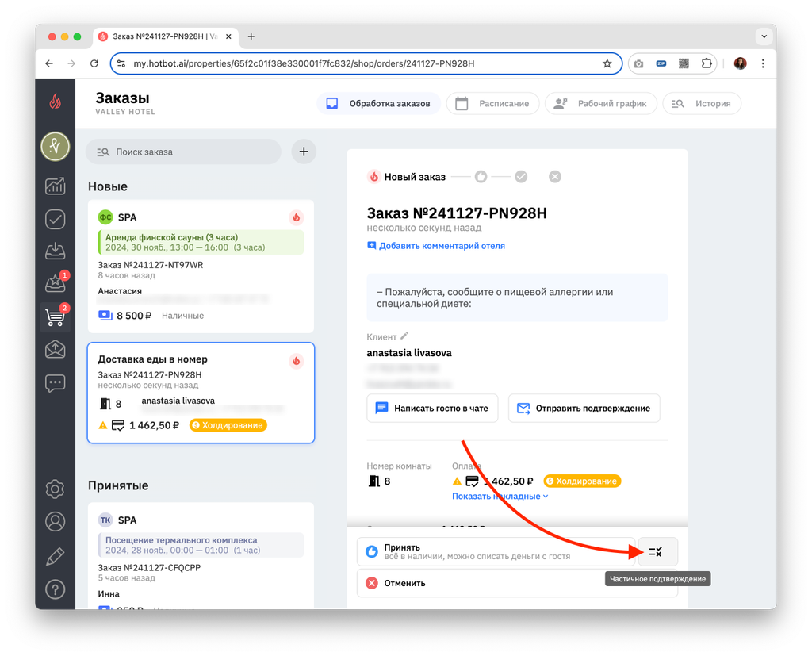The width and height of the screenshot is (812, 656).
Task: Open tab list dropdown arrow in Chrome
Action: coord(764,36)
